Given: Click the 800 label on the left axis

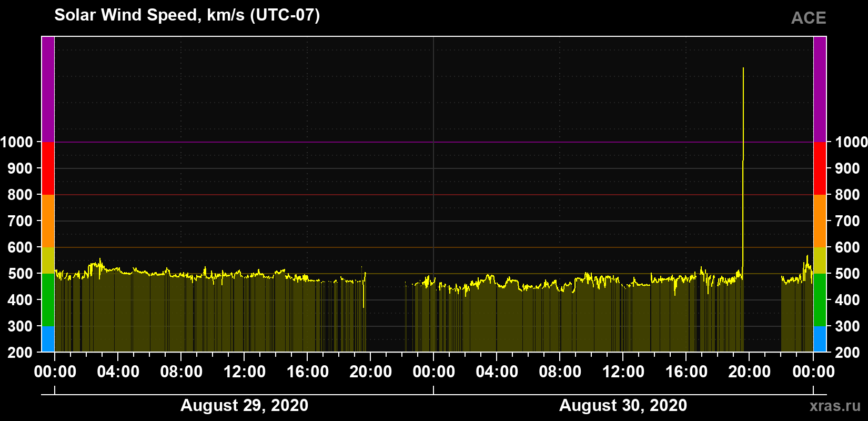Looking at the screenshot, I should 21,195.
